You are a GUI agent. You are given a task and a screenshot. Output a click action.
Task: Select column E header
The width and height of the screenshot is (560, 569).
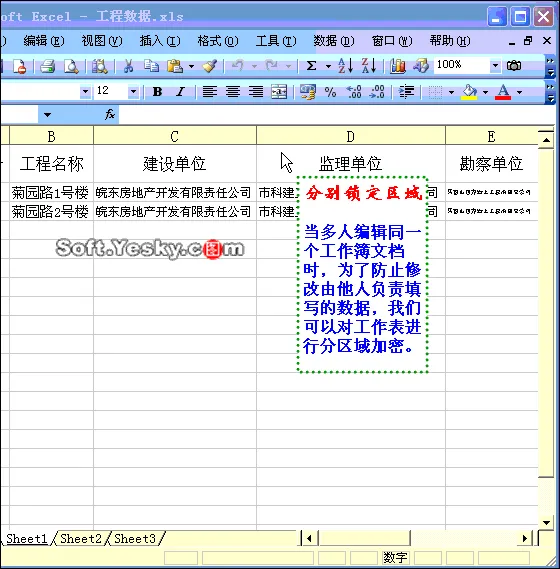491,136
